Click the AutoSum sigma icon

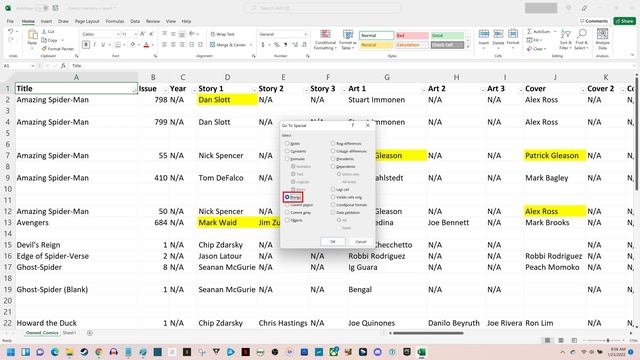click(529, 31)
